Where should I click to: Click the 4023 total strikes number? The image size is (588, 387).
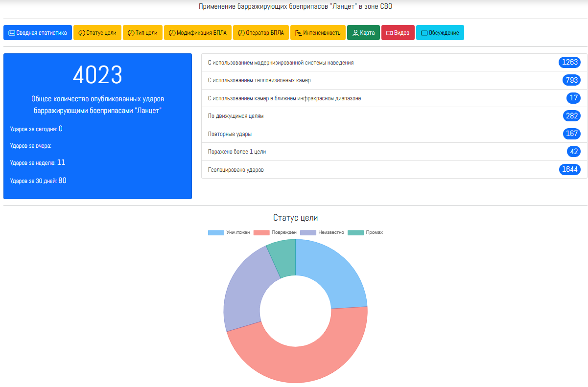(x=97, y=75)
